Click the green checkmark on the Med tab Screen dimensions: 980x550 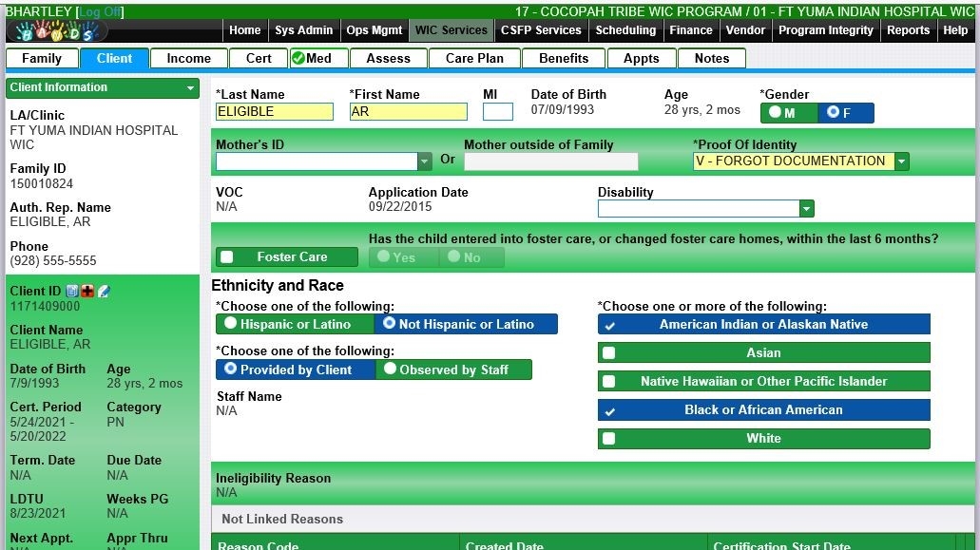coord(298,58)
